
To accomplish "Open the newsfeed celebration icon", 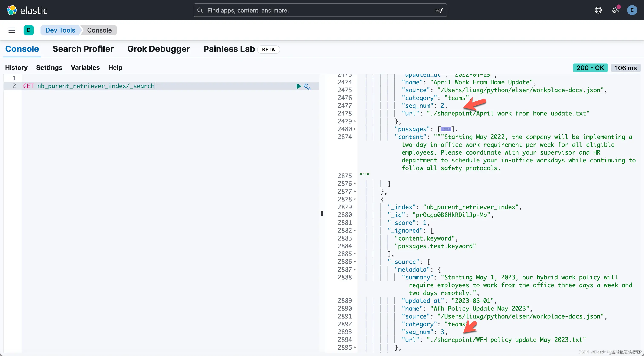I will pos(615,10).
